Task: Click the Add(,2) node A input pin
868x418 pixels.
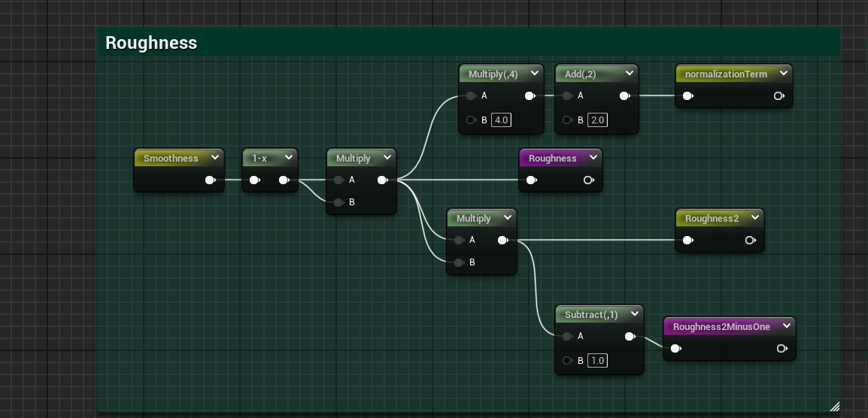Action: (566, 96)
